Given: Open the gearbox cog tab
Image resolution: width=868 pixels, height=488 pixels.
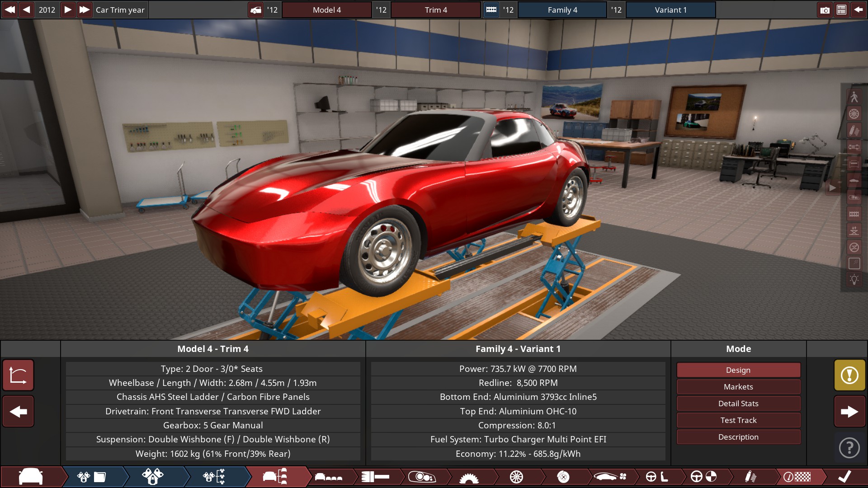Looking at the screenshot, I should [x=469, y=477].
